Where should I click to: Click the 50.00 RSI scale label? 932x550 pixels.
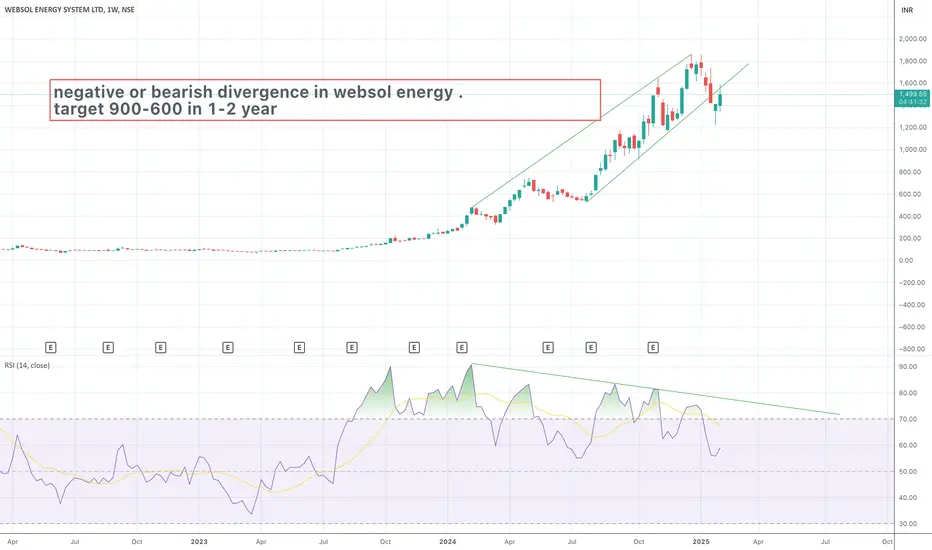[x=908, y=472]
